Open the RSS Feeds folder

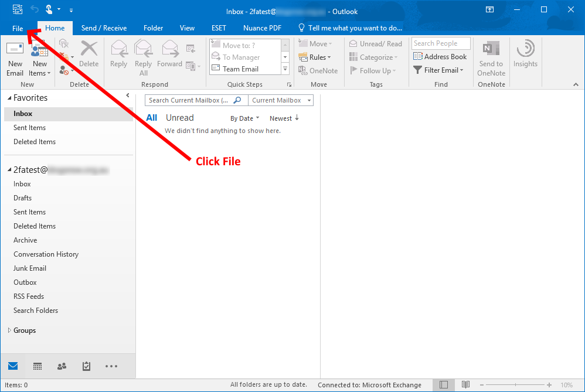(x=29, y=296)
